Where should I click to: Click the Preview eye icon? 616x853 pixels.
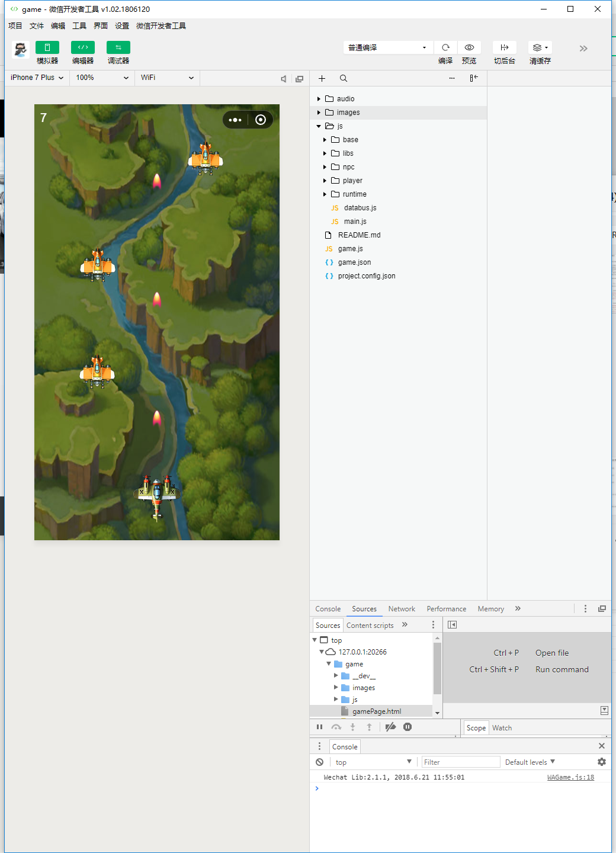(x=469, y=48)
